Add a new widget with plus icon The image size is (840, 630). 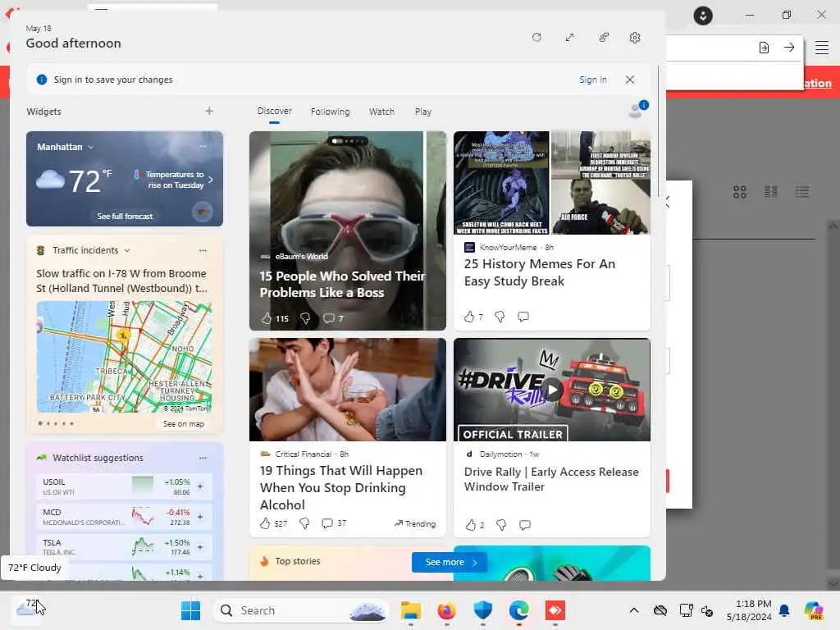[209, 111]
